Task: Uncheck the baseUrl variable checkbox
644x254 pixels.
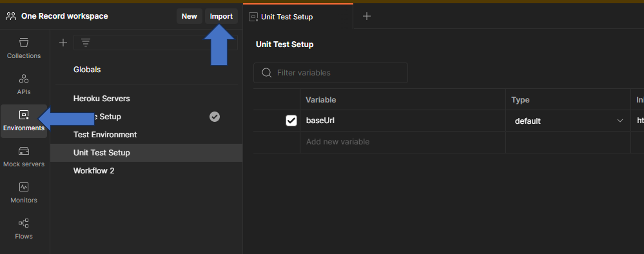Action: (x=291, y=121)
